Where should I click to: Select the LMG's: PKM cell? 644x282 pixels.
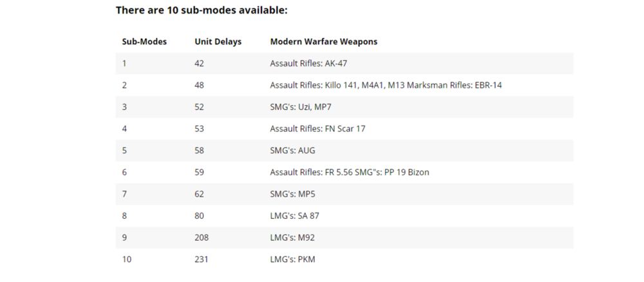(292, 259)
